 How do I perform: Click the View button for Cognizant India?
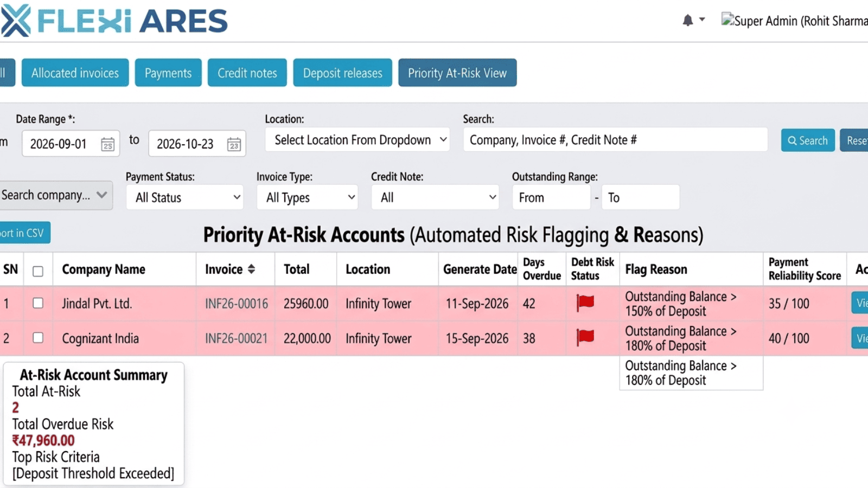click(x=860, y=338)
